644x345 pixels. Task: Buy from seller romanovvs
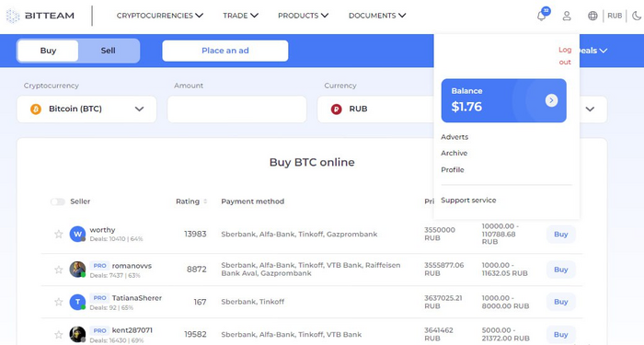tap(560, 270)
